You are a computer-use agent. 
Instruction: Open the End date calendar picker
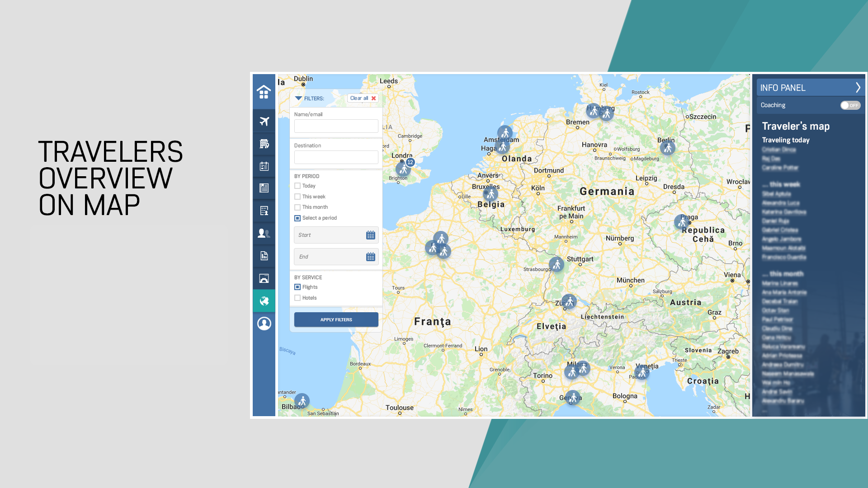[x=371, y=257]
